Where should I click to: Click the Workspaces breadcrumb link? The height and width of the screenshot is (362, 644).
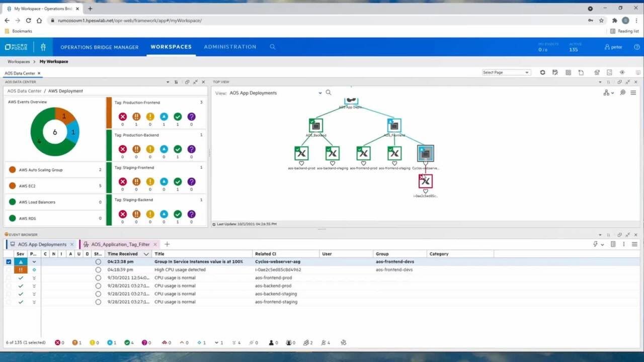click(x=19, y=61)
